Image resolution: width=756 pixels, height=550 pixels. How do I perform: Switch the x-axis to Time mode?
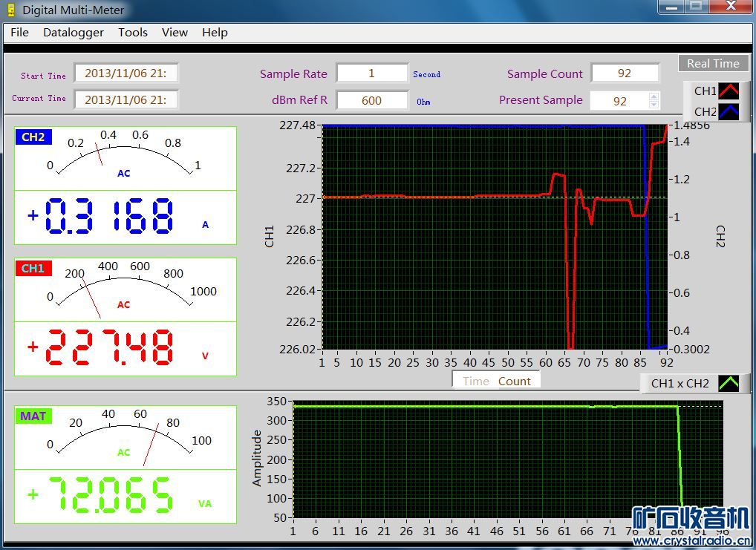click(x=475, y=381)
